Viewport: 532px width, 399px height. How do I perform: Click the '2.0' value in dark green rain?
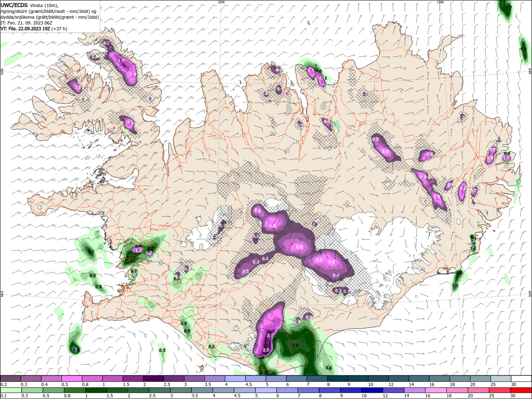click(x=295, y=345)
